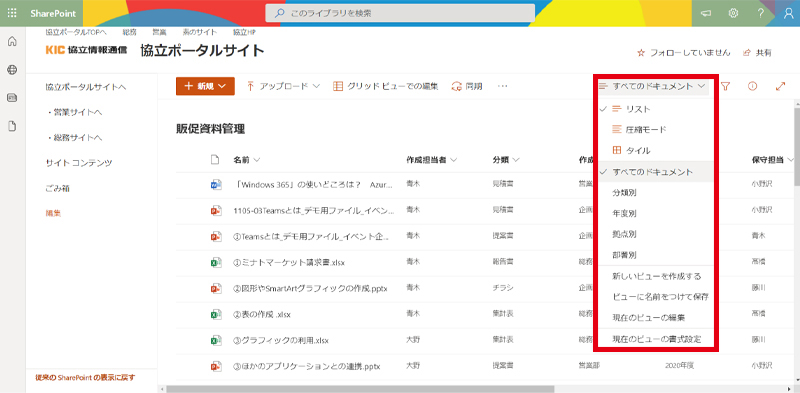Go to Home via left rail icon
The height and width of the screenshot is (393, 800).
12,42
